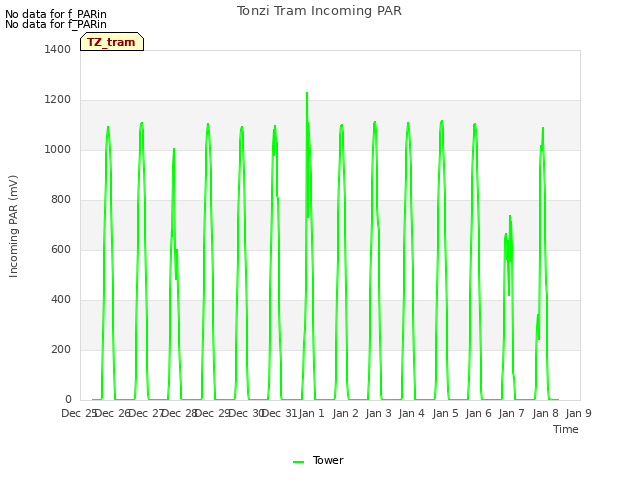This screenshot has height=480, width=640.
Task: Click the Dec 28 peak near 1000 mV
Action: tap(174, 149)
